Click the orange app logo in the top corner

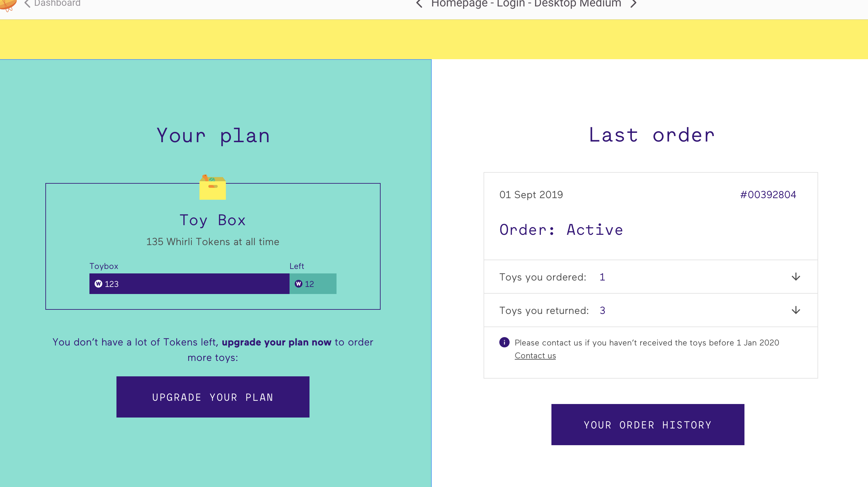7,5
